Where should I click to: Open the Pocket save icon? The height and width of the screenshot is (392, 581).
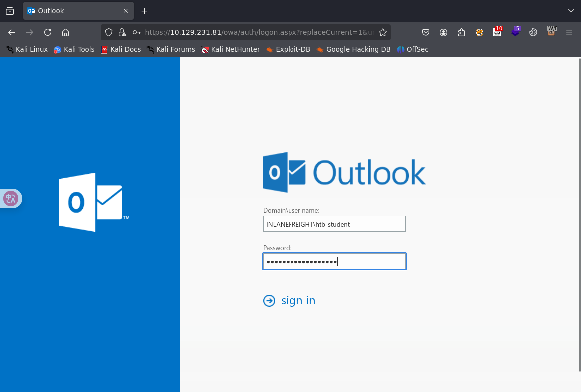426,32
